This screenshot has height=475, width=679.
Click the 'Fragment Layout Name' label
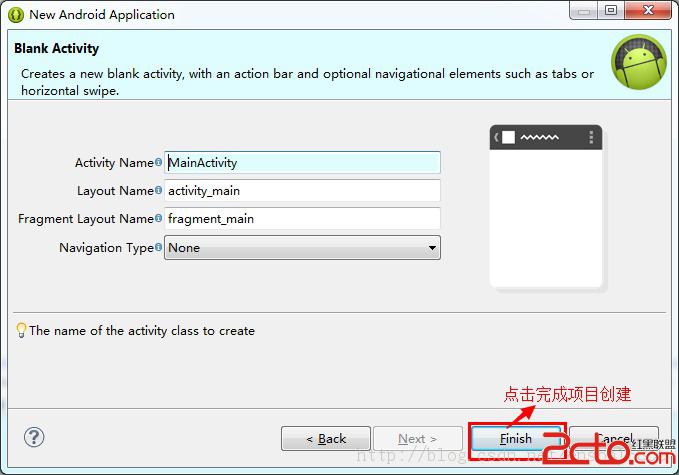click(x=86, y=219)
